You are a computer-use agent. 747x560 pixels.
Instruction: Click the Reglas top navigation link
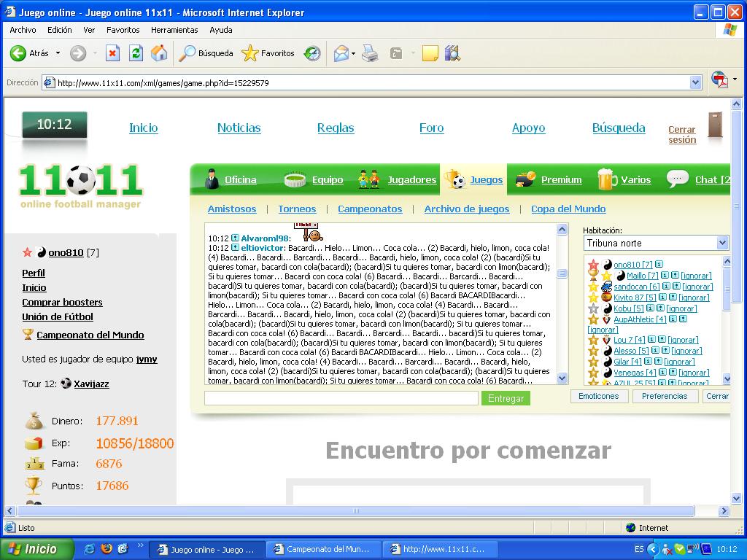336,128
